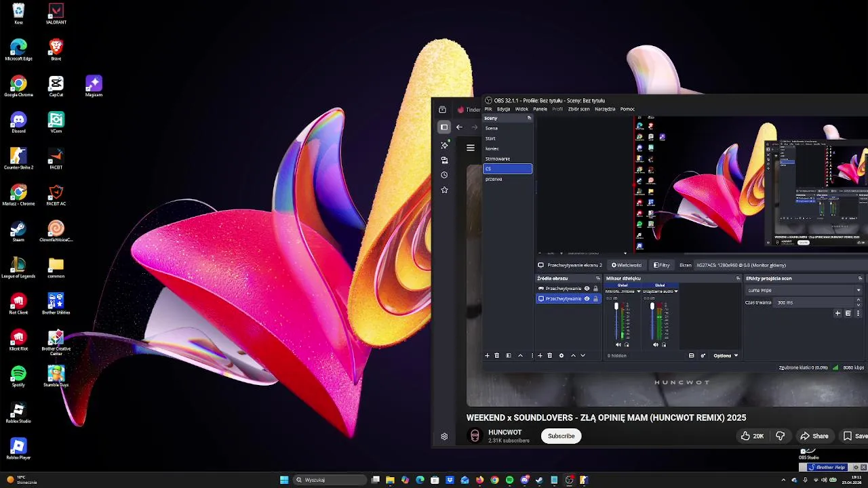This screenshot has width=868, height=488.
Task: Undock the Mikser dźwięku panel
Action: [738, 279]
